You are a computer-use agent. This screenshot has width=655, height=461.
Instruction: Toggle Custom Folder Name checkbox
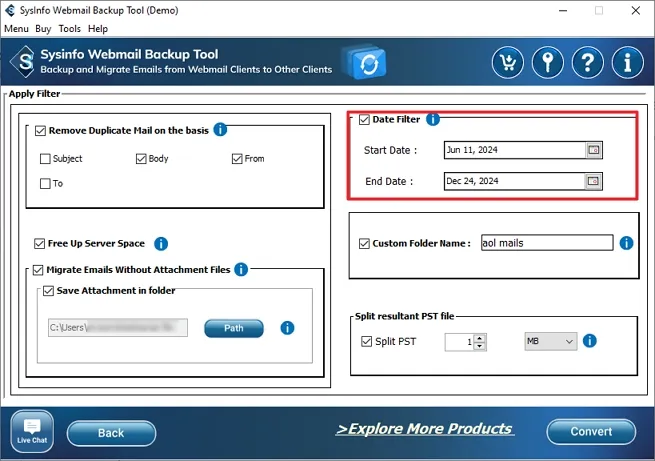click(364, 243)
